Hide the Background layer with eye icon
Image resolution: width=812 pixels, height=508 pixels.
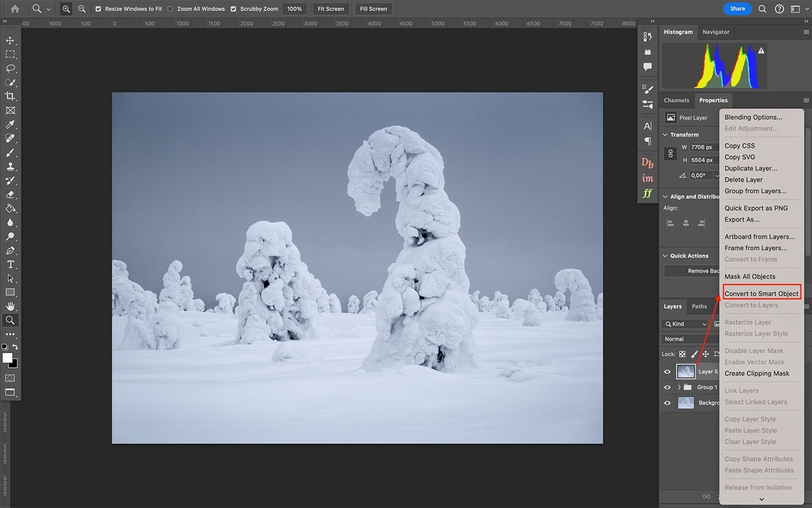667,403
